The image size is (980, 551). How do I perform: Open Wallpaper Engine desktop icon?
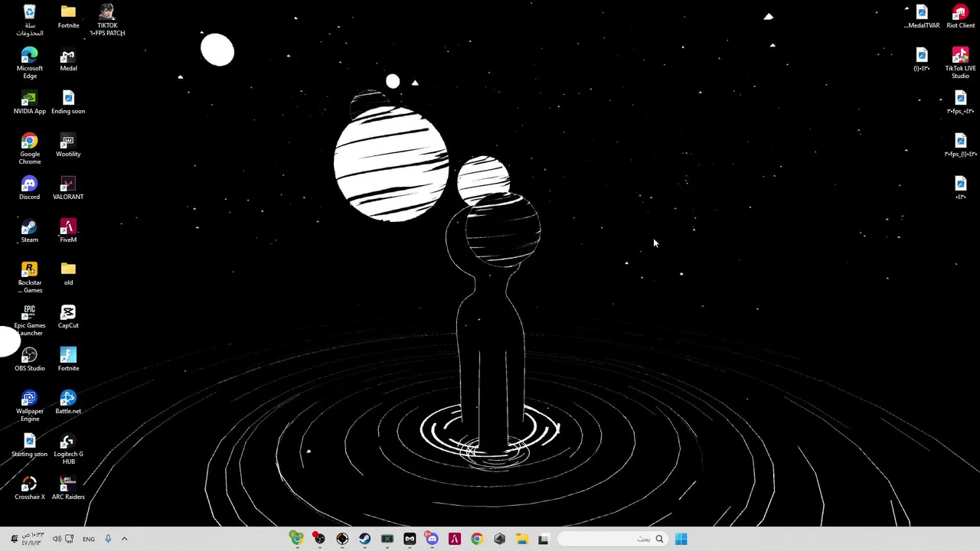29,406
